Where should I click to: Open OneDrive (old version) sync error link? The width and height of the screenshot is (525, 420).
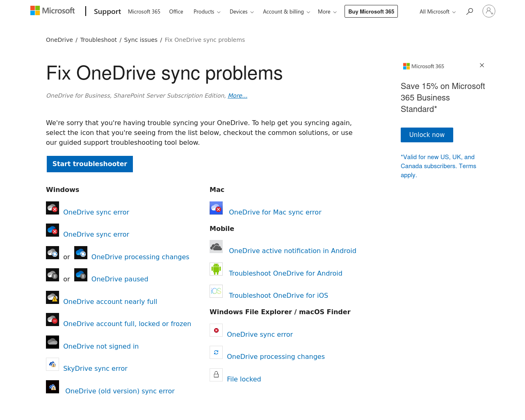point(120,391)
